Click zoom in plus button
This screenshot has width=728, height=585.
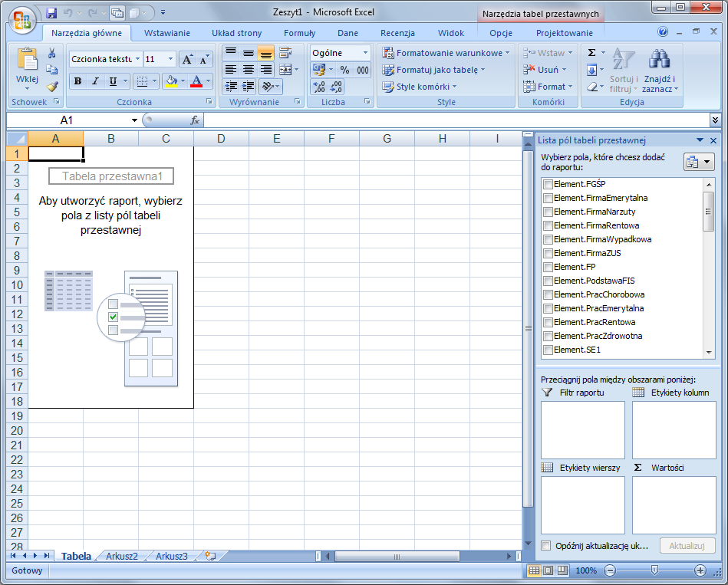700,570
